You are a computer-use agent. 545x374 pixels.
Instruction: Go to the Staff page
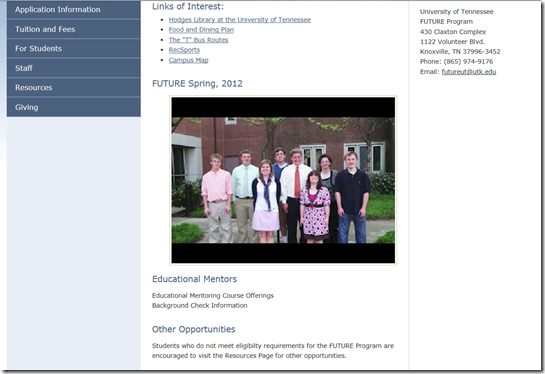click(74, 68)
